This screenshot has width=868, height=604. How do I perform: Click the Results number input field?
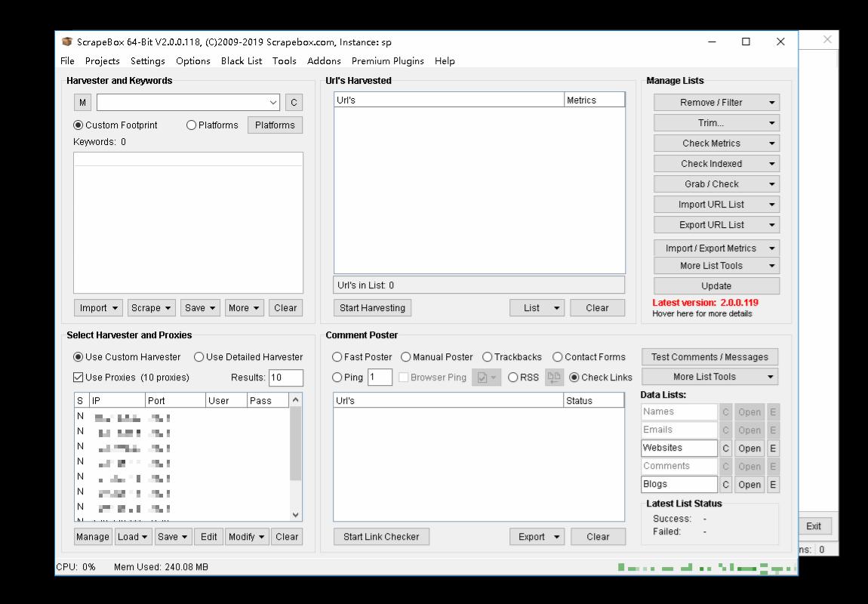coord(285,377)
